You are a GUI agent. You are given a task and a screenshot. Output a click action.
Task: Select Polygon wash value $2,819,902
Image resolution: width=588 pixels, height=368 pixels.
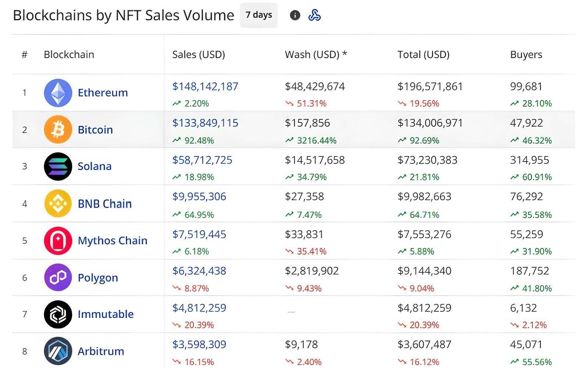pyautogui.click(x=312, y=271)
